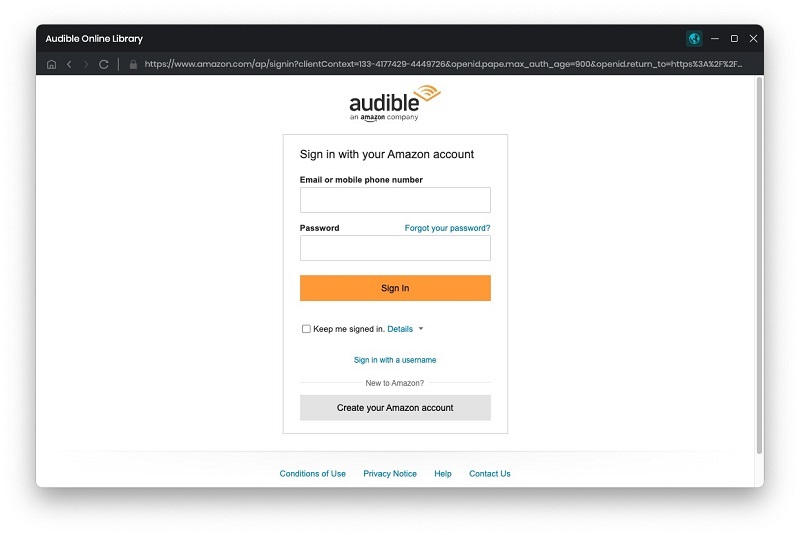Tick the Keep me signed in checkbox
This screenshot has width=800, height=535.
306,329
